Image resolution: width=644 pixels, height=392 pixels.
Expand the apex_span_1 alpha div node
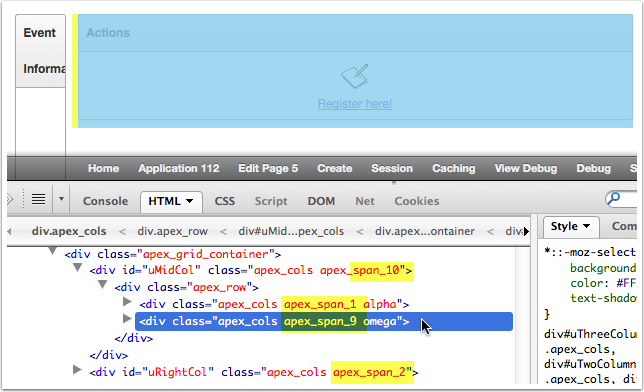tap(127, 302)
